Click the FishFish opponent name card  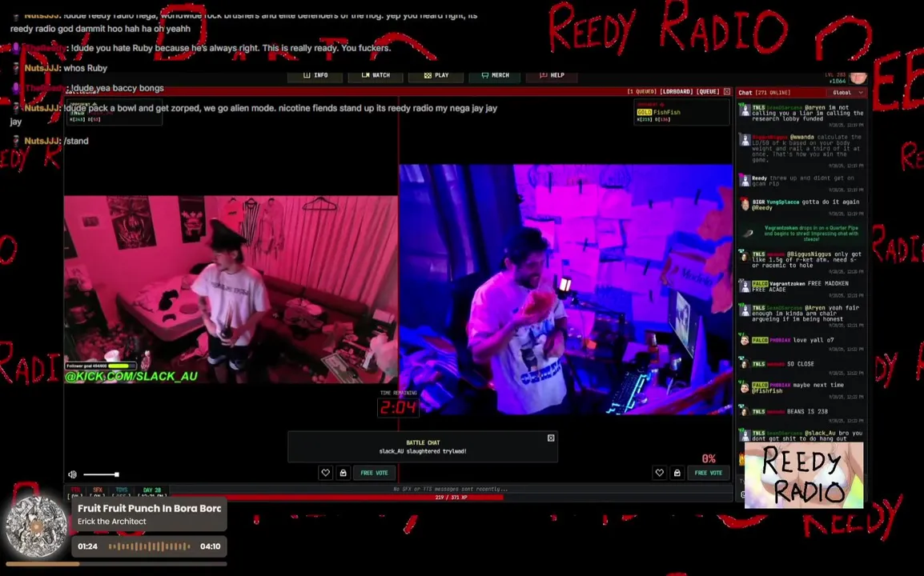(681, 112)
